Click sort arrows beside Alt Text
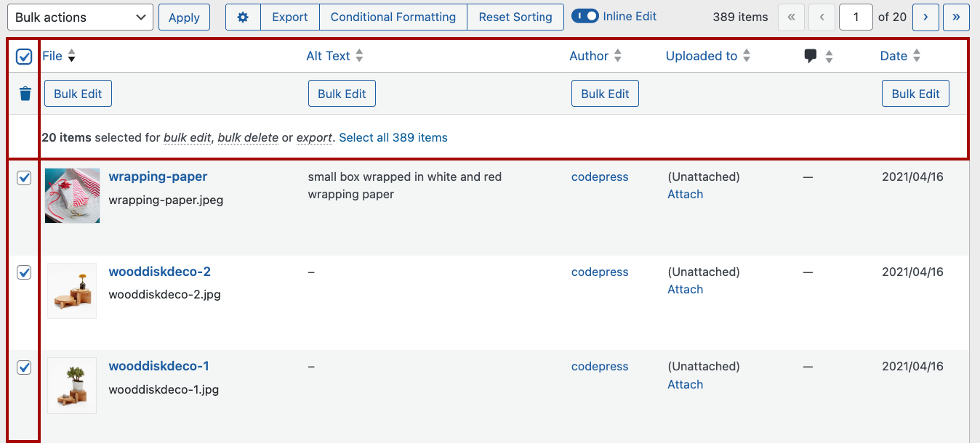The image size is (980, 443). (x=359, y=57)
